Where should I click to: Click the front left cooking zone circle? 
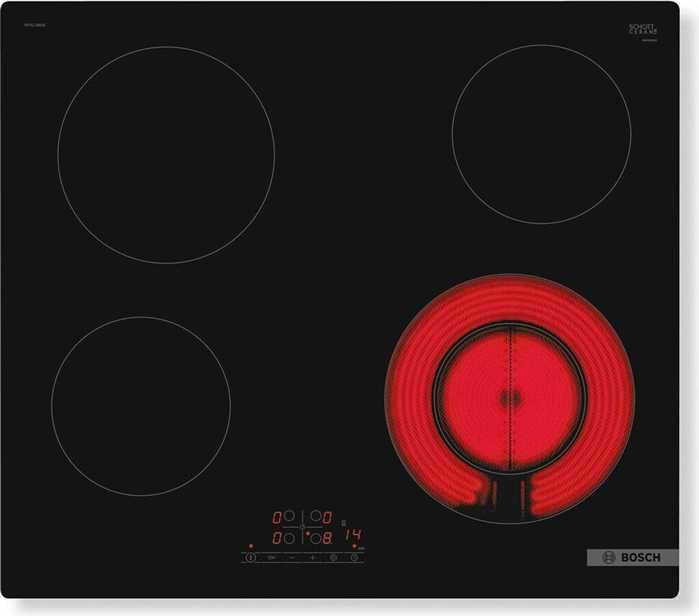click(141, 407)
